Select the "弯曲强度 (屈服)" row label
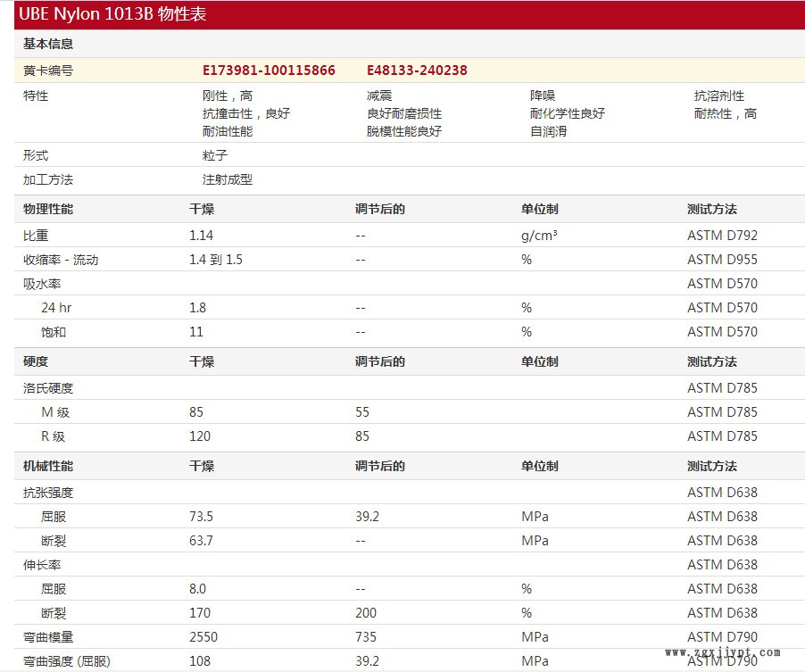The image size is (805, 672). 66,661
